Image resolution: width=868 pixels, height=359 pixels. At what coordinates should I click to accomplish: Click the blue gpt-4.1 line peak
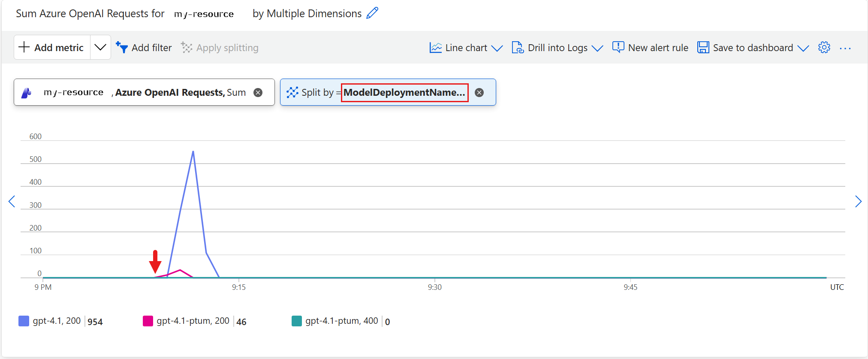[193, 152]
